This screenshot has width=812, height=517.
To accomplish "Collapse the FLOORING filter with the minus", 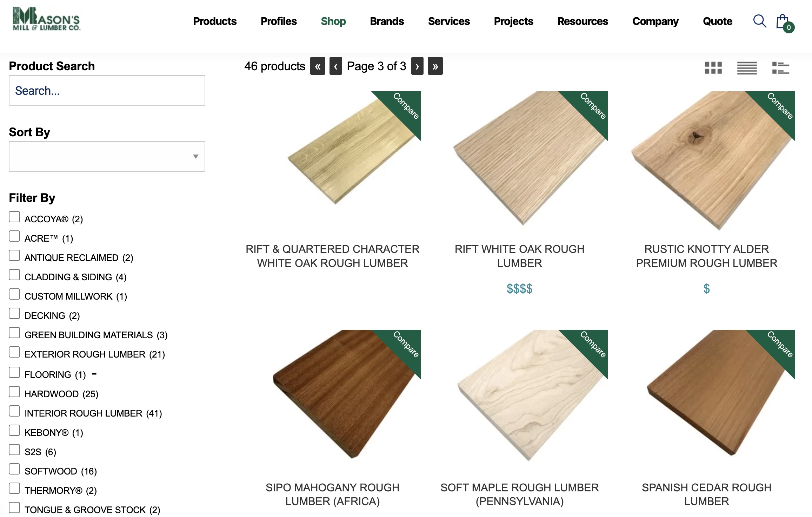I will 94,374.
